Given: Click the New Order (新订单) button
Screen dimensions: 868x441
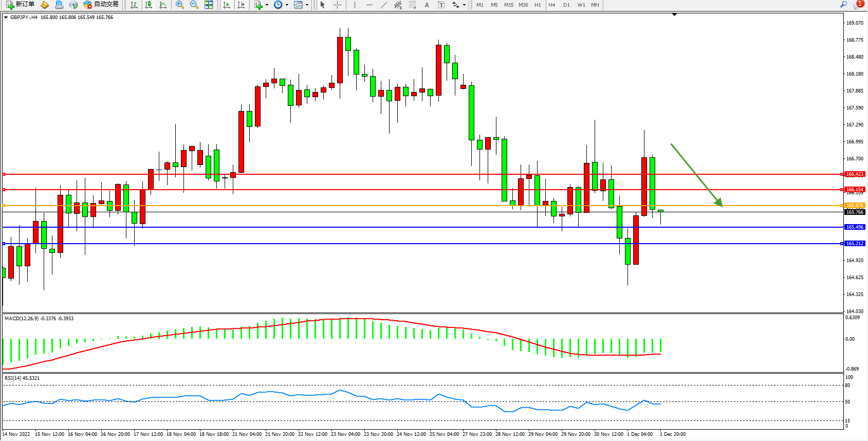Looking at the screenshot, I should [21, 5].
